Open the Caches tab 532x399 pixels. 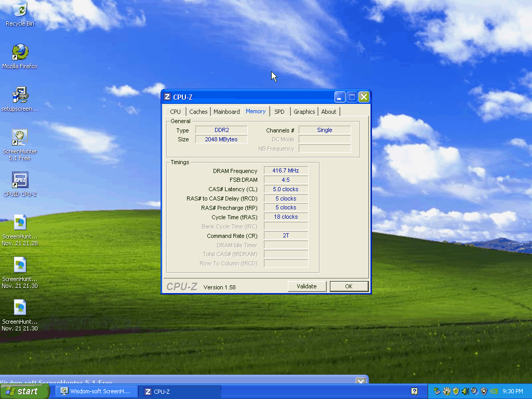[198, 112]
